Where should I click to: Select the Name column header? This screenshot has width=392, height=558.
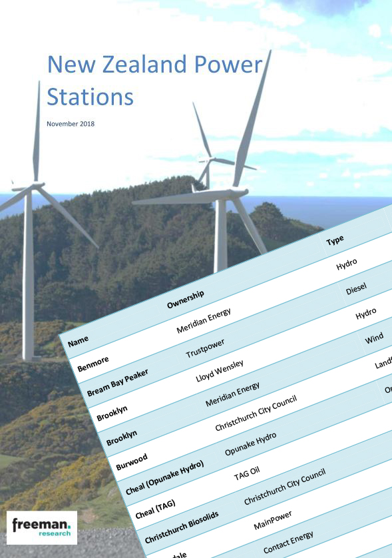pyautogui.click(x=78, y=342)
